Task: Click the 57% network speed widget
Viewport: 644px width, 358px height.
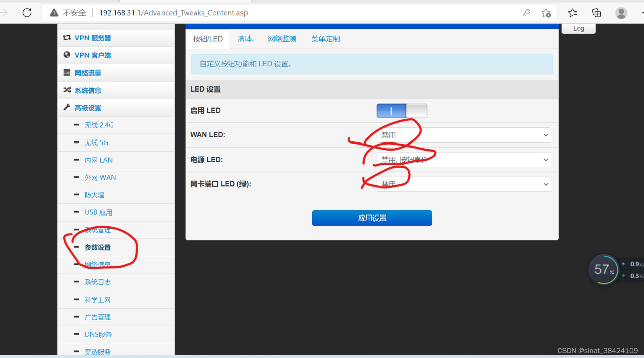Action: click(x=603, y=270)
